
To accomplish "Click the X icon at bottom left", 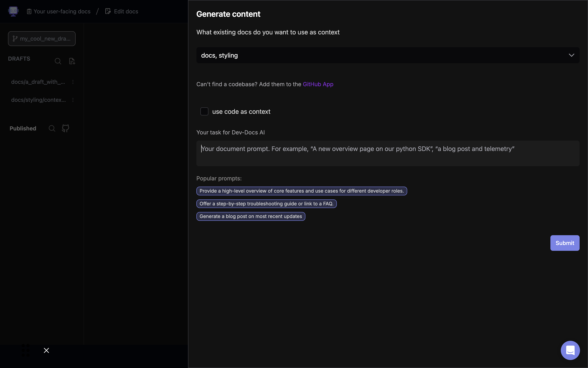I will tap(46, 350).
